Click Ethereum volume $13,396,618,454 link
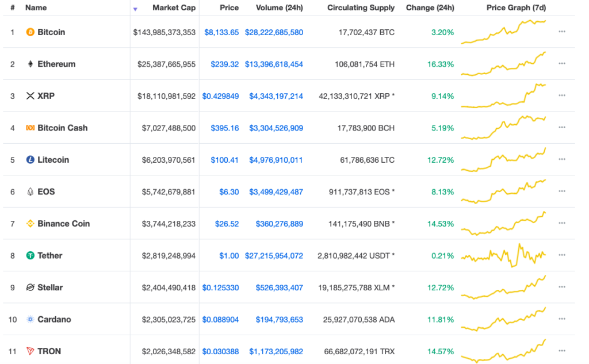The image size is (589, 364). pyautogui.click(x=274, y=64)
